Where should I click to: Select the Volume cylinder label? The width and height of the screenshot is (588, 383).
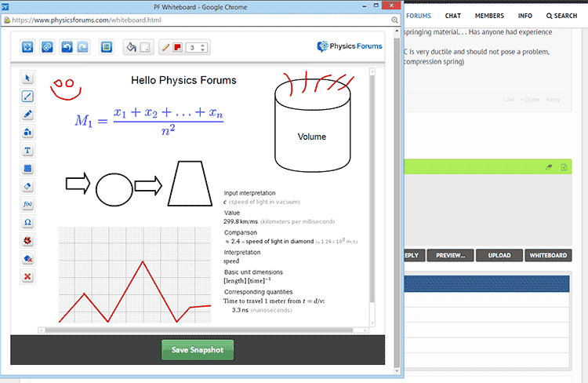[x=312, y=137]
